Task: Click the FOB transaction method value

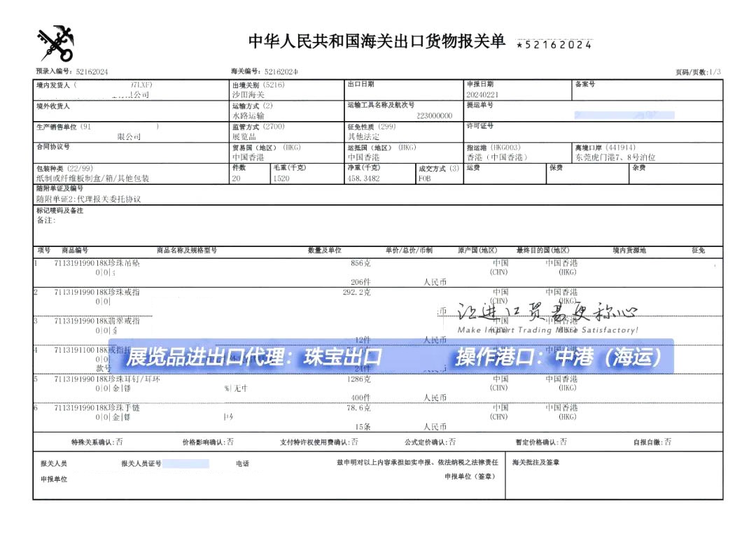Action: (425, 178)
